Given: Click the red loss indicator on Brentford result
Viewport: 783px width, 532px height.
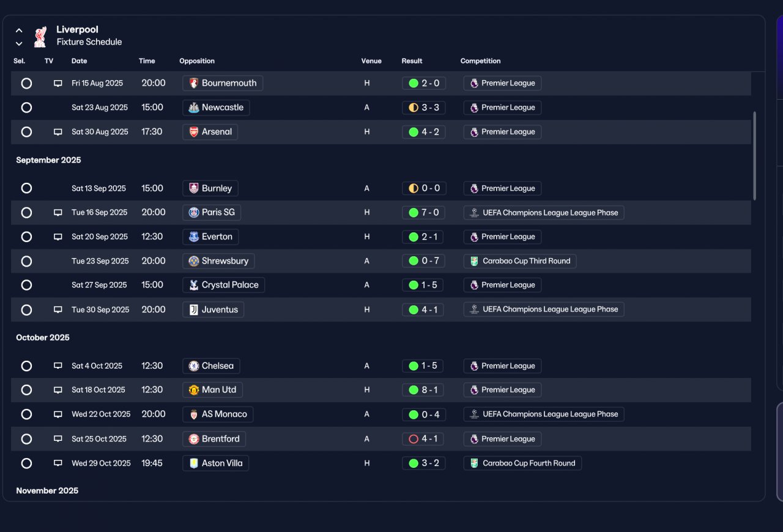Looking at the screenshot, I should (x=414, y=439).
